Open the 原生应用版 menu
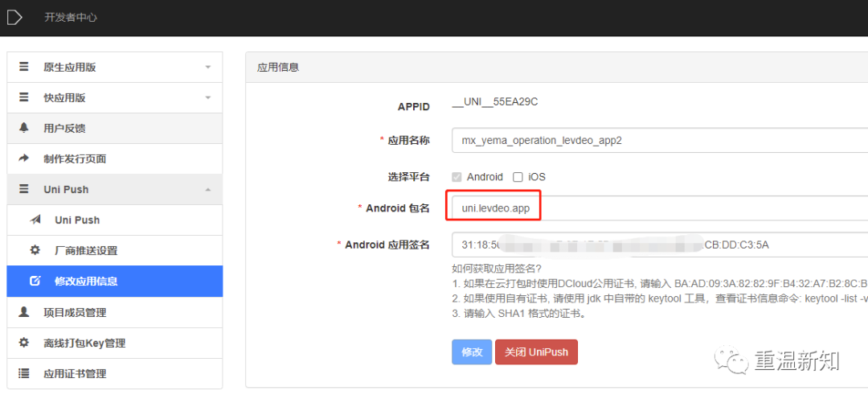Image resolution: width=868 pixels, height=399 pixels. point(115,67)
